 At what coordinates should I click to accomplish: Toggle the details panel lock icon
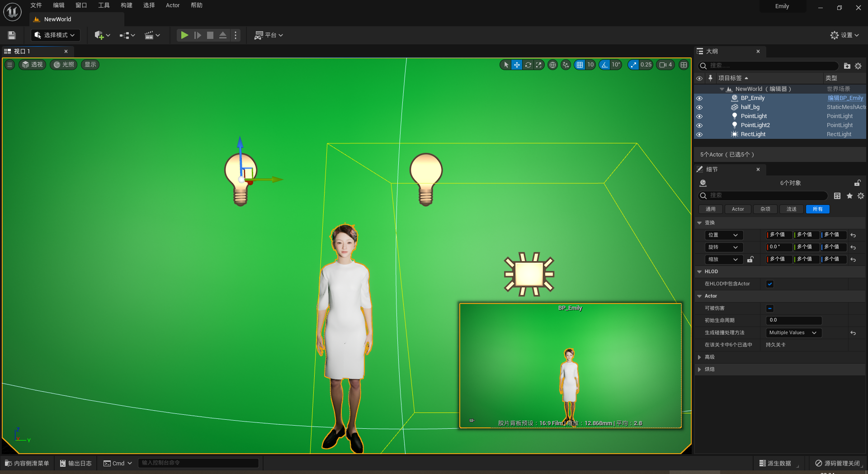coord(857,183)
